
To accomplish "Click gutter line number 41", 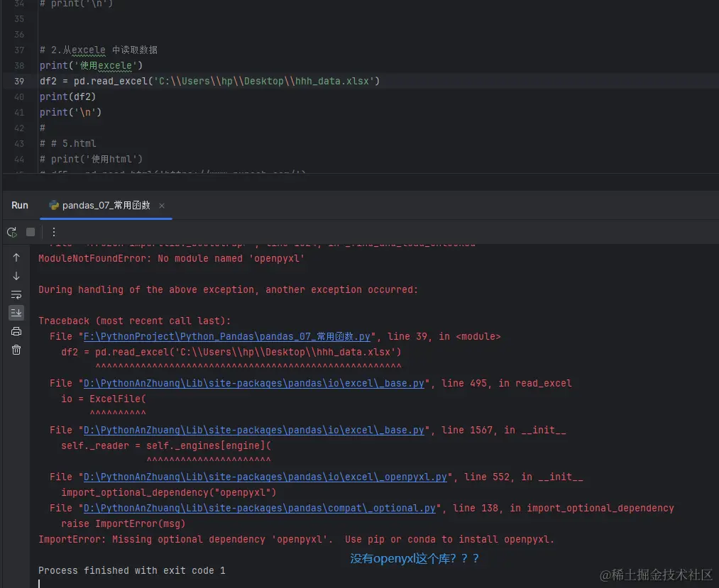I will coord(19,112).
